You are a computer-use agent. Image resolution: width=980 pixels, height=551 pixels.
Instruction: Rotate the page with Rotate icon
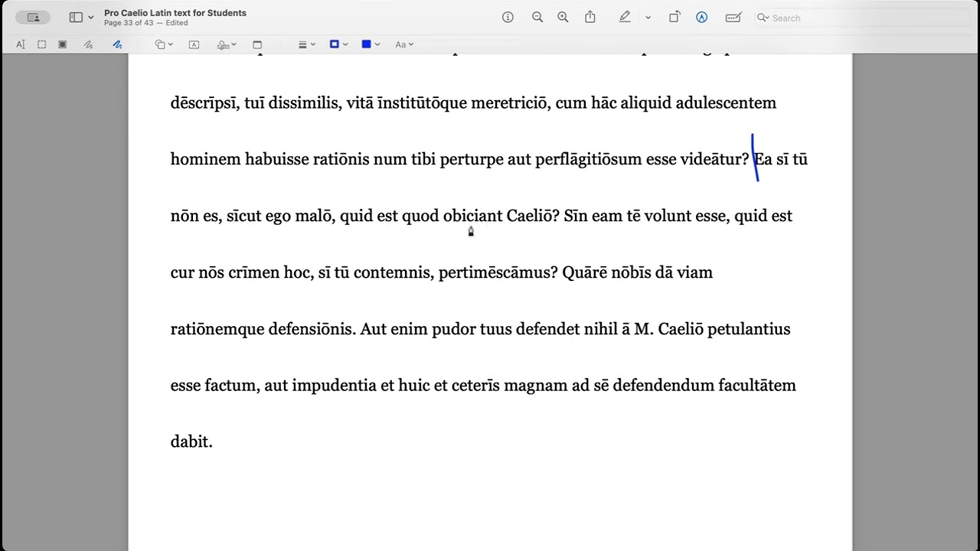point(675,17)
